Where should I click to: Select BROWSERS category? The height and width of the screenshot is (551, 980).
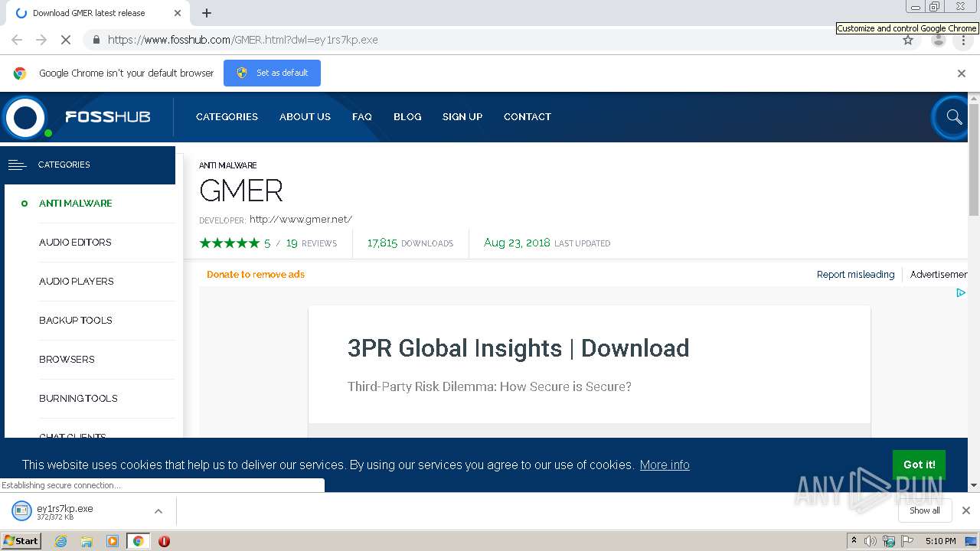(x=67, y=360)
